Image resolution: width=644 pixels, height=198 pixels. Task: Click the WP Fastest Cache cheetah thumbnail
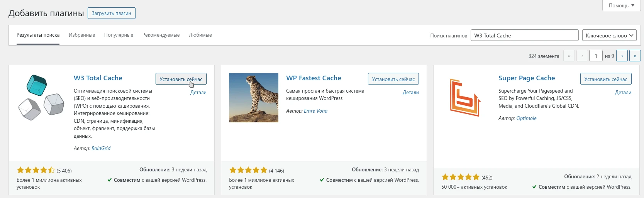click(253, 98)
